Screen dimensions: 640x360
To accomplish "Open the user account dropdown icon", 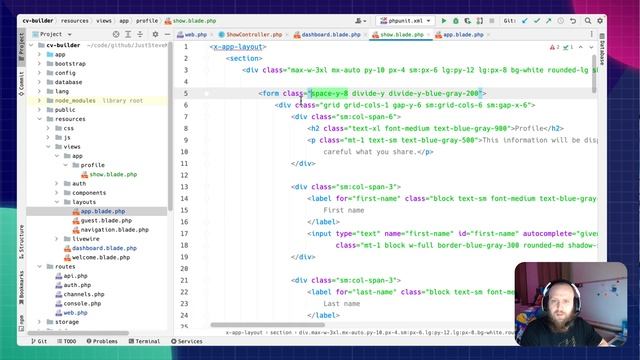I will tap(360, 21).
